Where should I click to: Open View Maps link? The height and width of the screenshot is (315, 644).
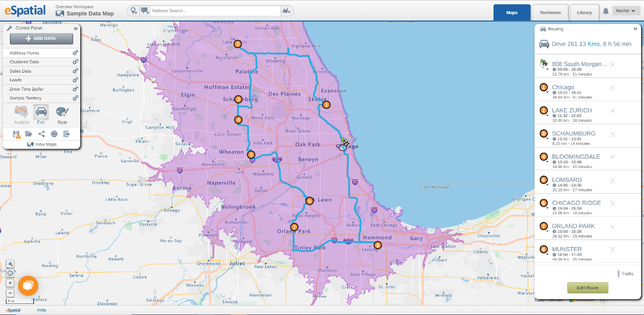pyautogui.click(x=42, y=145)
